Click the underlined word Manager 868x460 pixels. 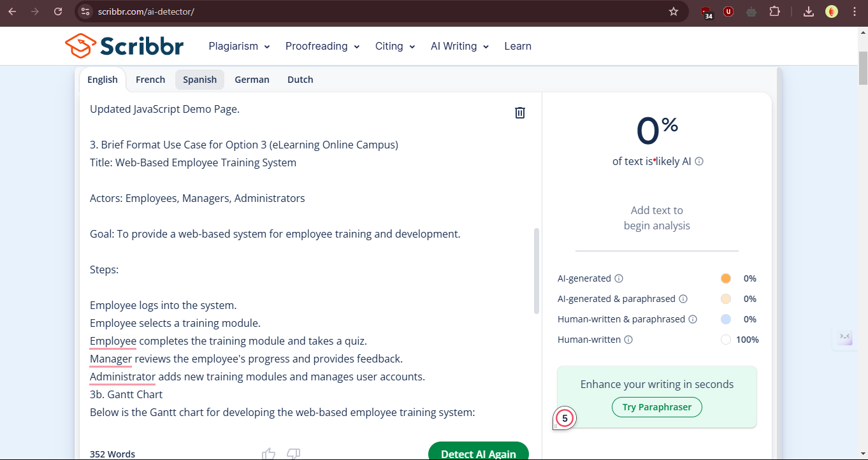[x=111, y=359]
